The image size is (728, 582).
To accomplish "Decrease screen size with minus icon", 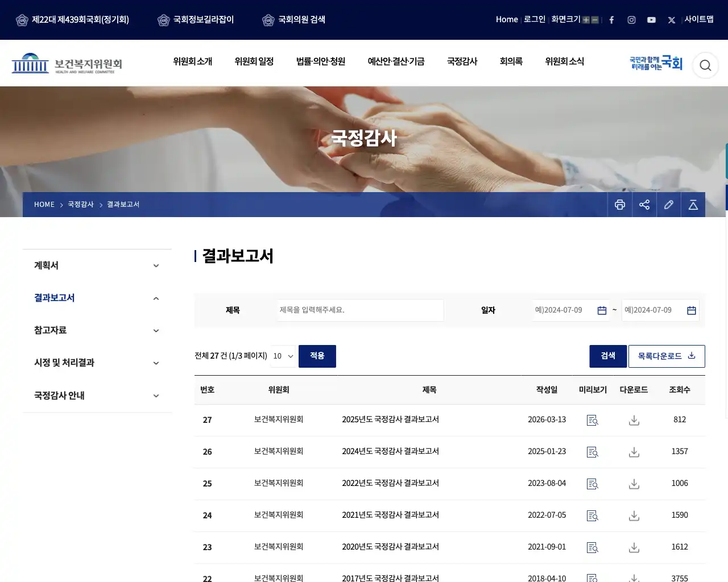I will [595, 20].
